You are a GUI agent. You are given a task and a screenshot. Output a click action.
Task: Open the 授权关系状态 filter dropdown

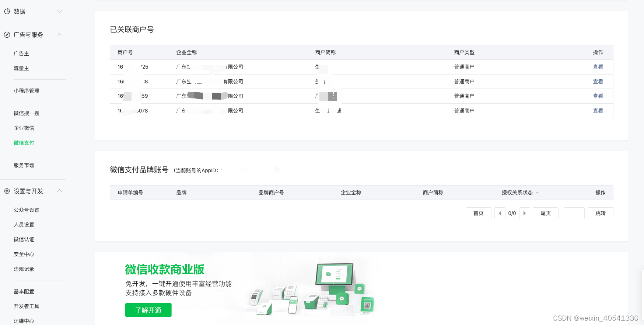click(x=520, y=193)
